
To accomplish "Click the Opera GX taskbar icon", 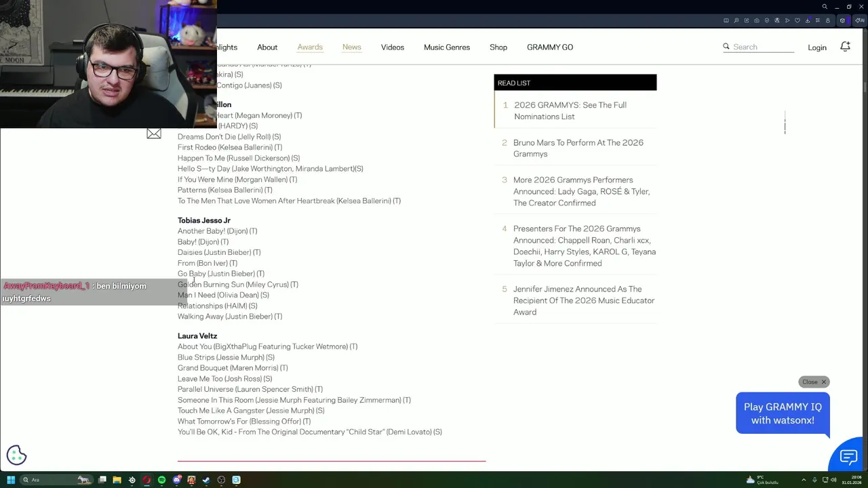I will [x=146, y=480].
